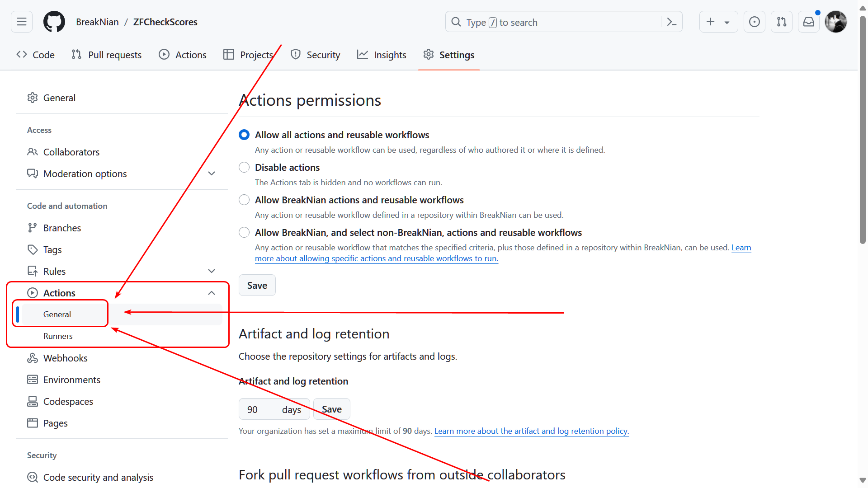Open the artifact and log retention policy link
This screenshot has height=488, width=868.
[532, 431]
